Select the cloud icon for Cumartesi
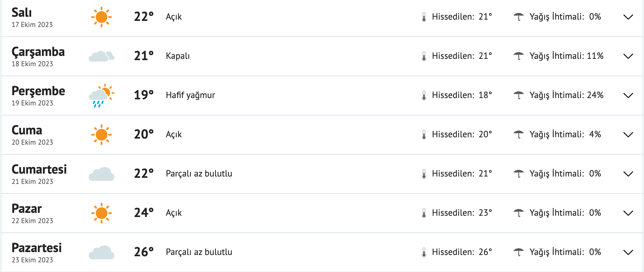Image resolution: width=644 pixels, height=272 pixels. (102, 174)
